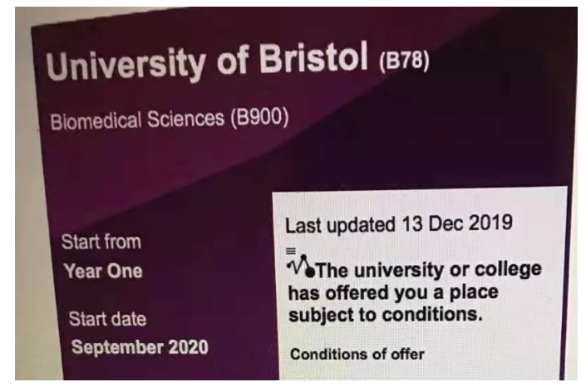This screenshot has height=392, width=586.
Task: Click the Start from label
Action: point(101,243)
